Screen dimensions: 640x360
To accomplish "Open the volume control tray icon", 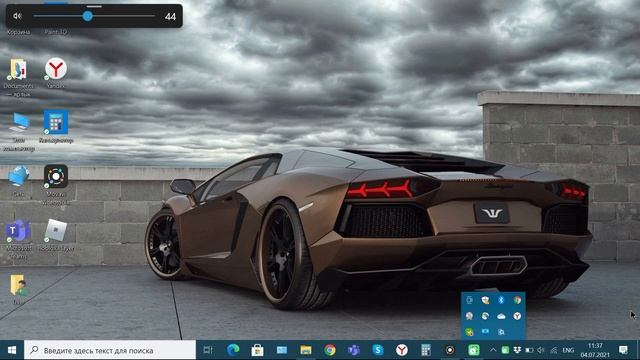I will (x=541, y=350).
